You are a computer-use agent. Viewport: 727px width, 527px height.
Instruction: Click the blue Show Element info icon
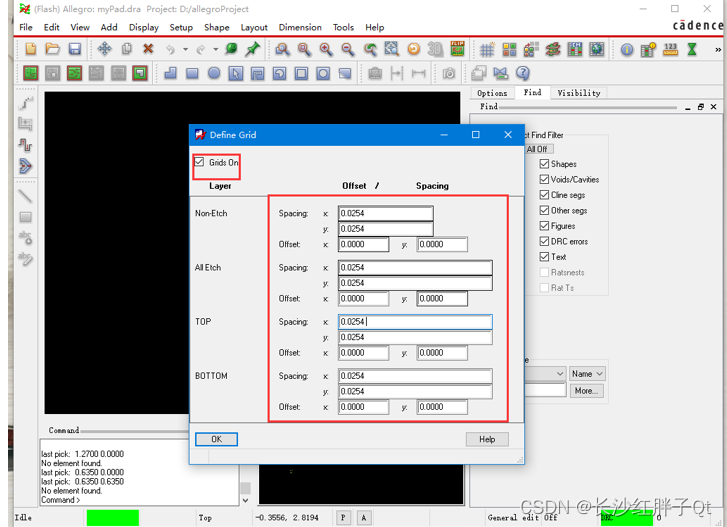pos(627,49)
